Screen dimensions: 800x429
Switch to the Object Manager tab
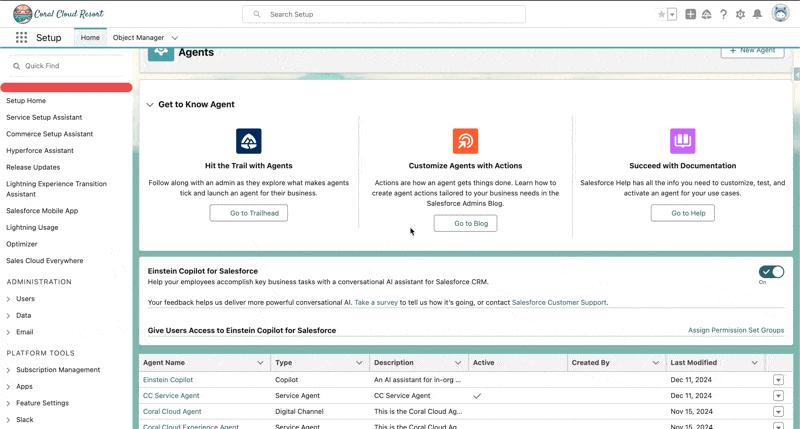point(138,37)
